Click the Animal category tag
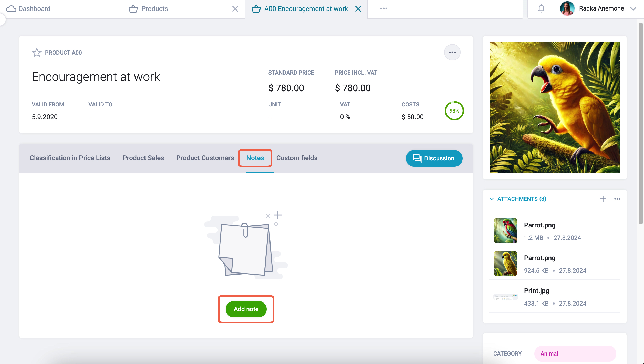The height and width of the screenshot is (364, 644). (x=575, y=353)
